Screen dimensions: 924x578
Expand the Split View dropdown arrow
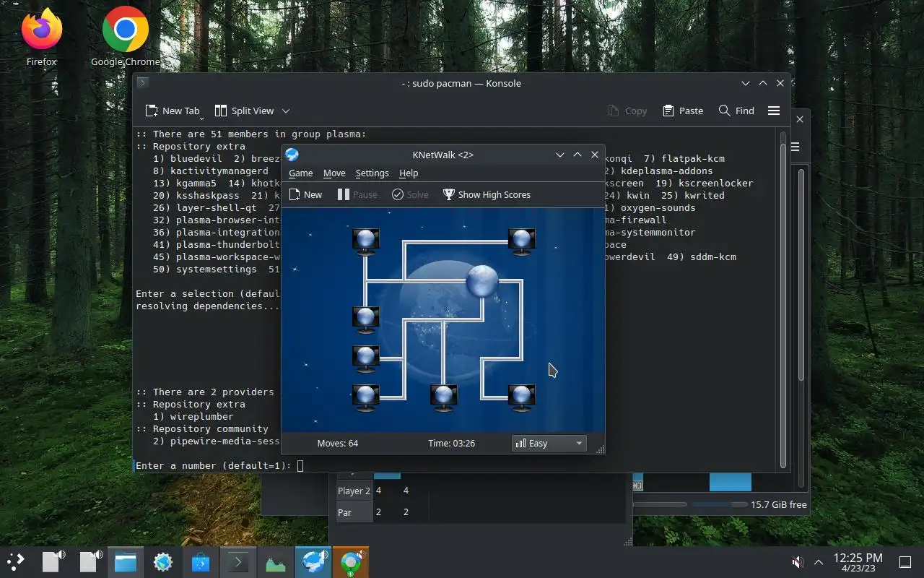coord(286,111)
